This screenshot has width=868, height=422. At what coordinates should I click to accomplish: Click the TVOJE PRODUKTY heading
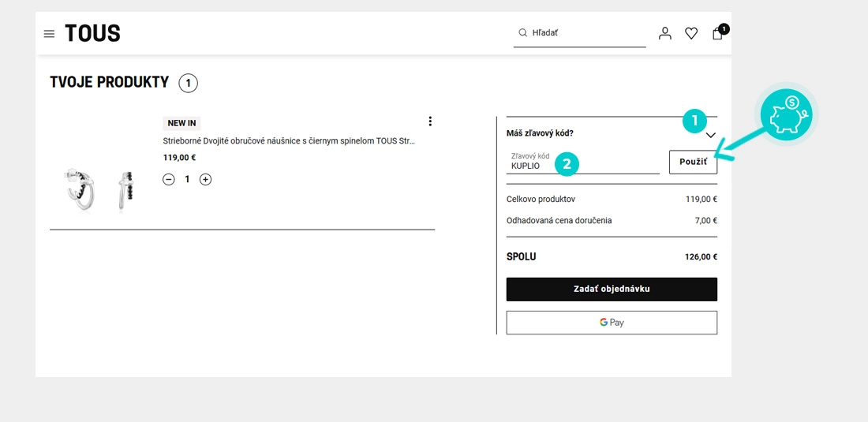tap(109, 82)
